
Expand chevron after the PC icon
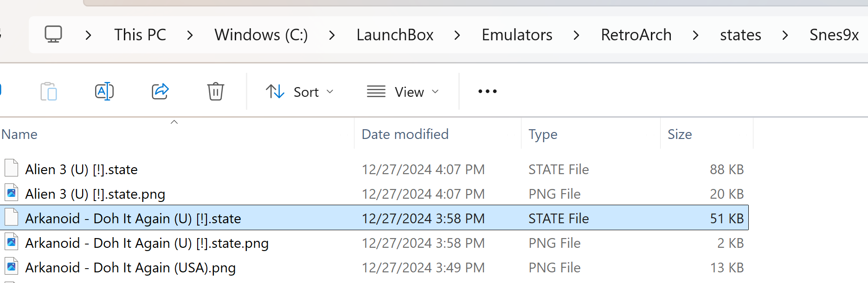tap(88, 35)
